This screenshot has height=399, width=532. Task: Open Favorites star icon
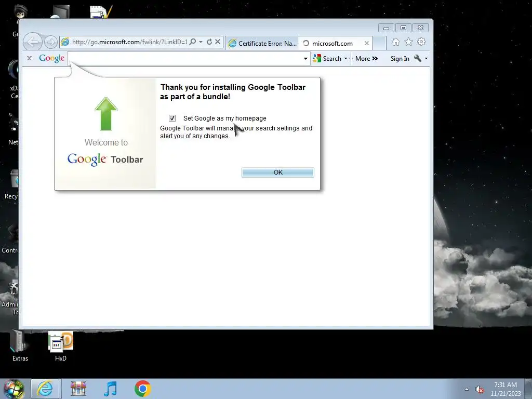[408, 42]
